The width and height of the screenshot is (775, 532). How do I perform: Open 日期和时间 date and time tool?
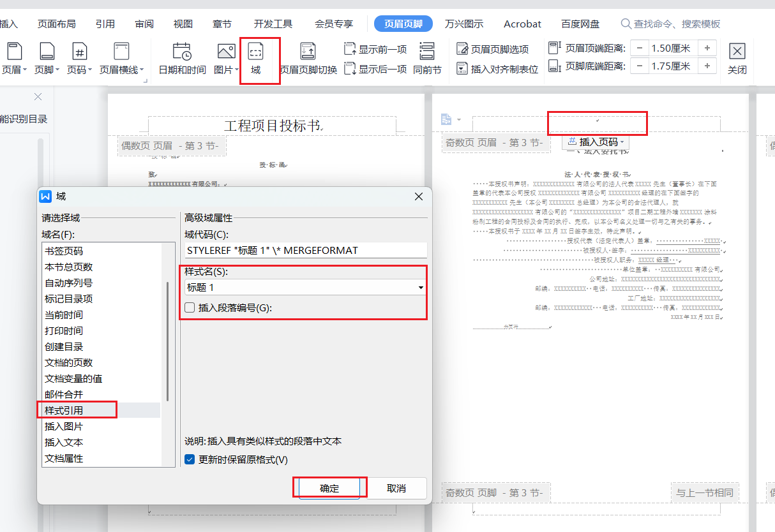182,57
